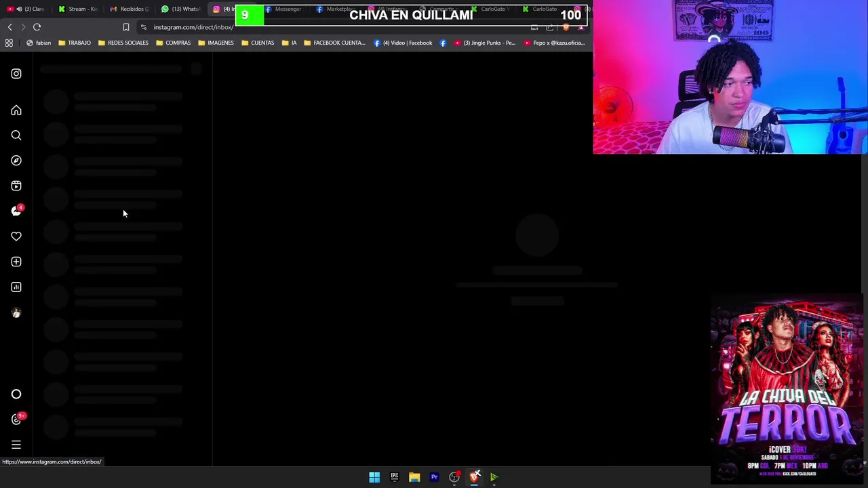The height and width of the screenshot is (488, 868).
Task: Open Adobe Premiere Pro from taskbar
Action: click(x=434, y=477)
